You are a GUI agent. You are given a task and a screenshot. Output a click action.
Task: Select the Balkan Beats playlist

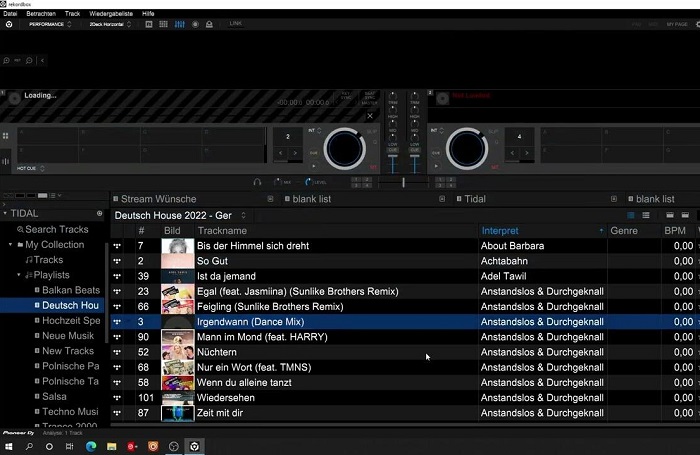click(71, 290)
